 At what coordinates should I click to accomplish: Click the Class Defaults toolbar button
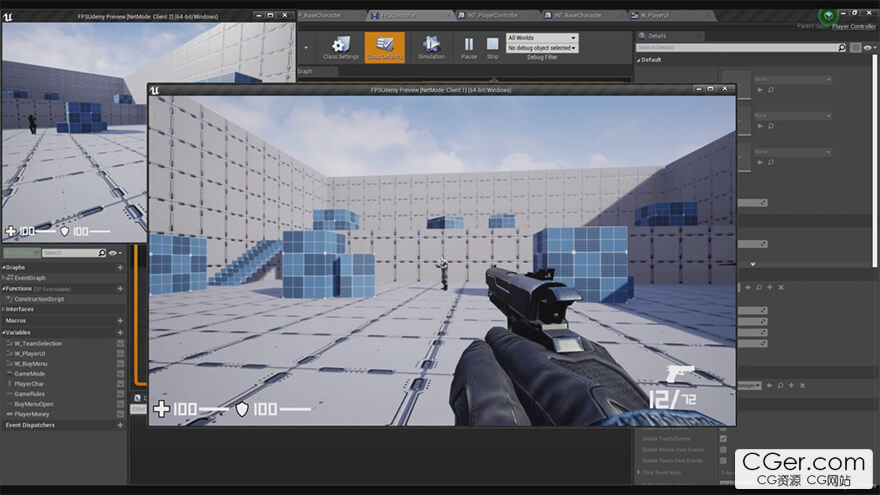(x=384, y=47)
